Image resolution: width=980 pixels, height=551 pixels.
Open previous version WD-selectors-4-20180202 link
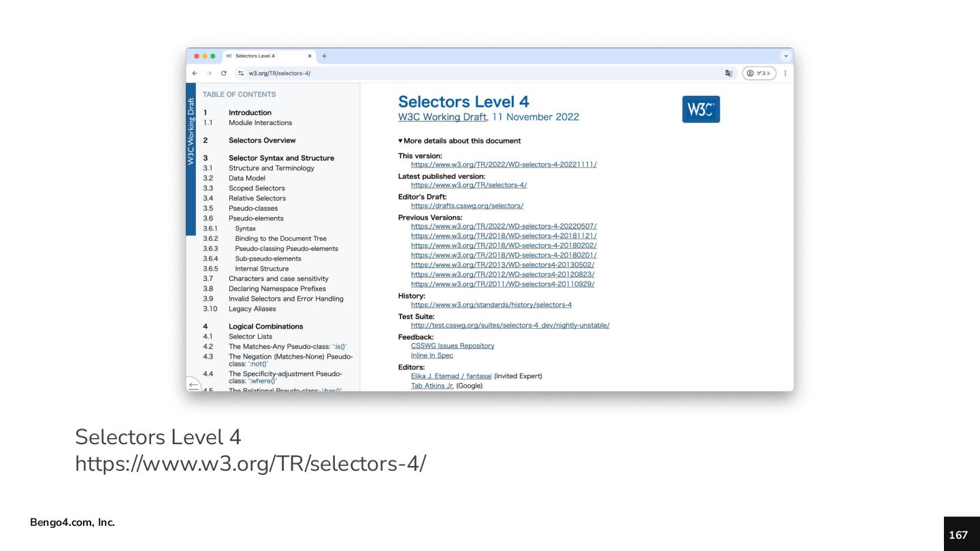tap(504, 246)
